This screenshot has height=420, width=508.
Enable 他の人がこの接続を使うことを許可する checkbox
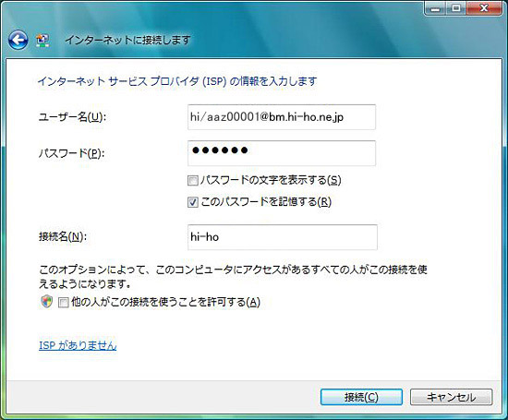pyautogui.click(x=63, y=303)
